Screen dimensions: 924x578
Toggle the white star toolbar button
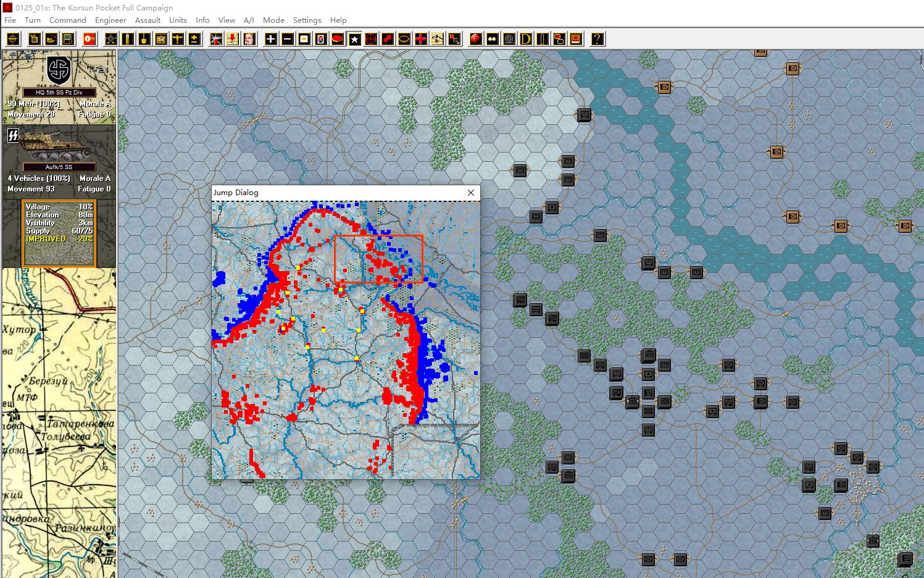[x=354, y=39]
